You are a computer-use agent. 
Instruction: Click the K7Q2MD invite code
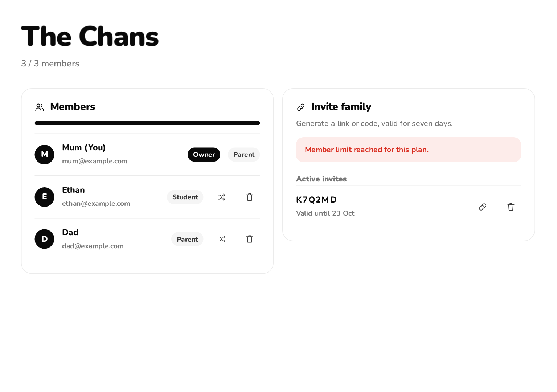316,200
